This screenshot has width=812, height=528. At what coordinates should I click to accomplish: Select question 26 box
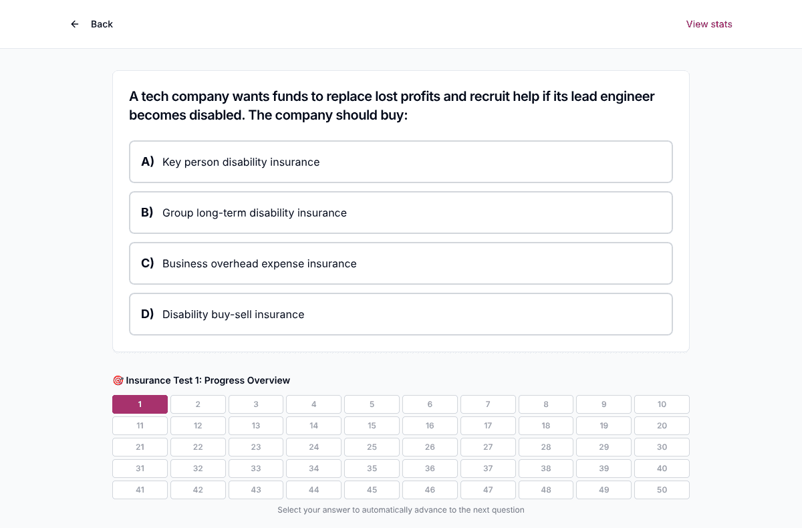pos(430,447)
